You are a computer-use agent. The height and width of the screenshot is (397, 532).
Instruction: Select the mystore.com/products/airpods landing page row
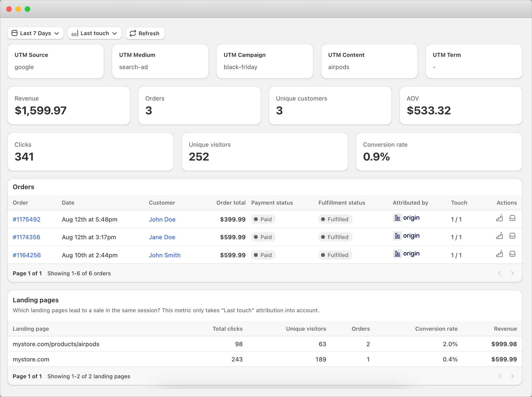[56, 344]
